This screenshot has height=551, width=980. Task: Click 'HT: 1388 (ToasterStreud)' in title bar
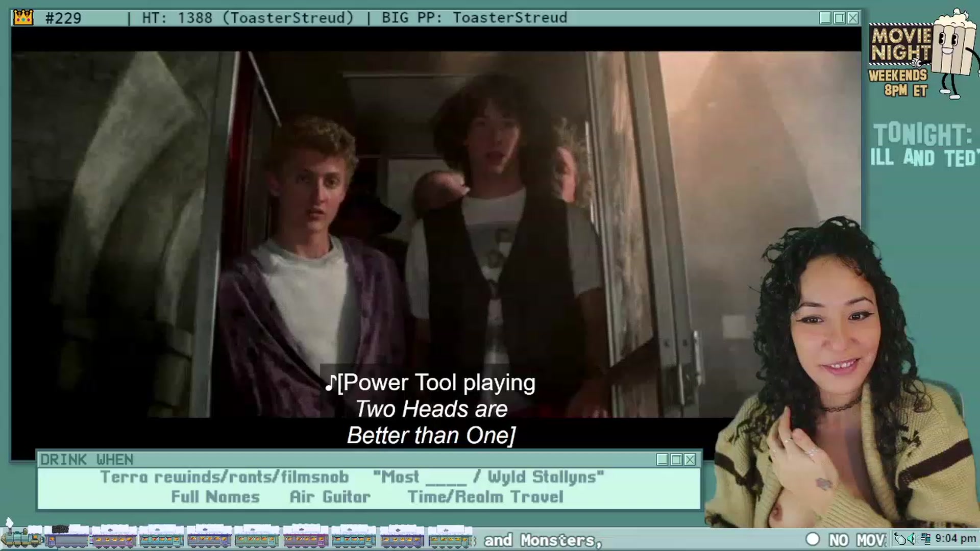click(248, 18)
